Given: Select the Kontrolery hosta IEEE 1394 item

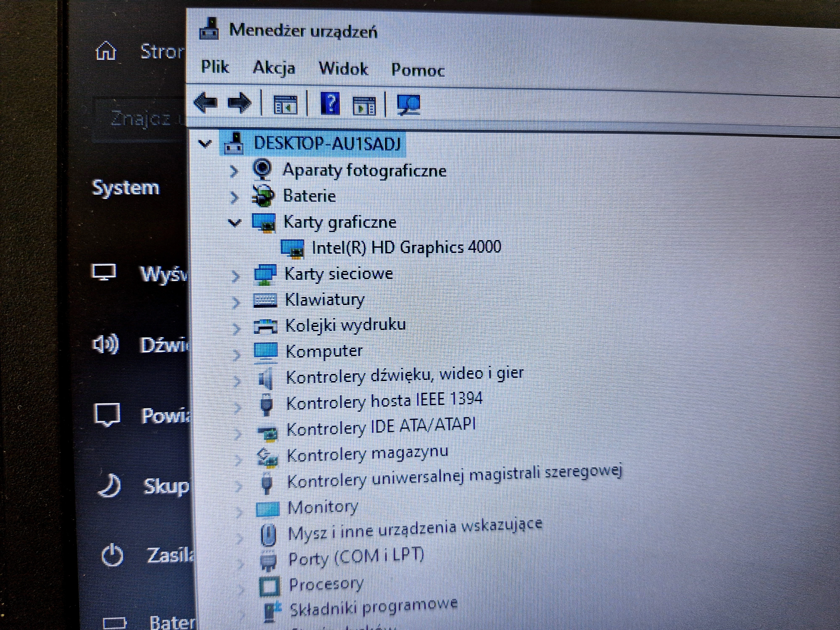Looking at the screenshot, I should (x=383, y=401).
